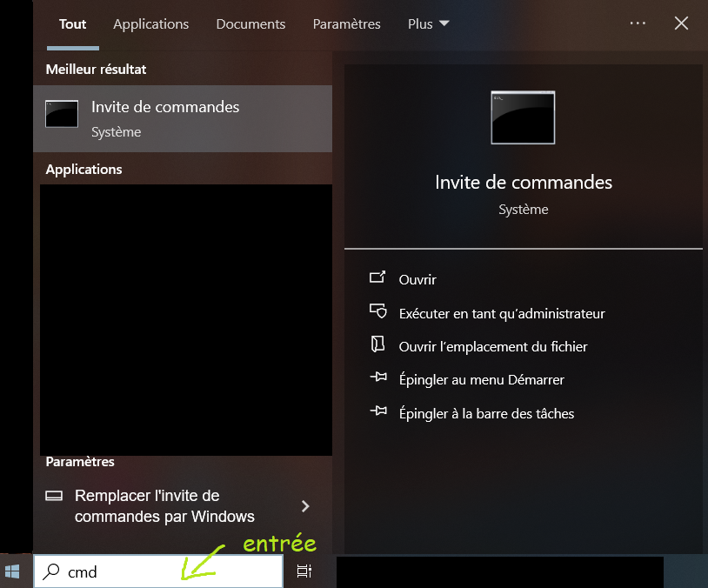Select the Tout tab
Viewport: 708px width, 588px height.
(x=73, y=24)
